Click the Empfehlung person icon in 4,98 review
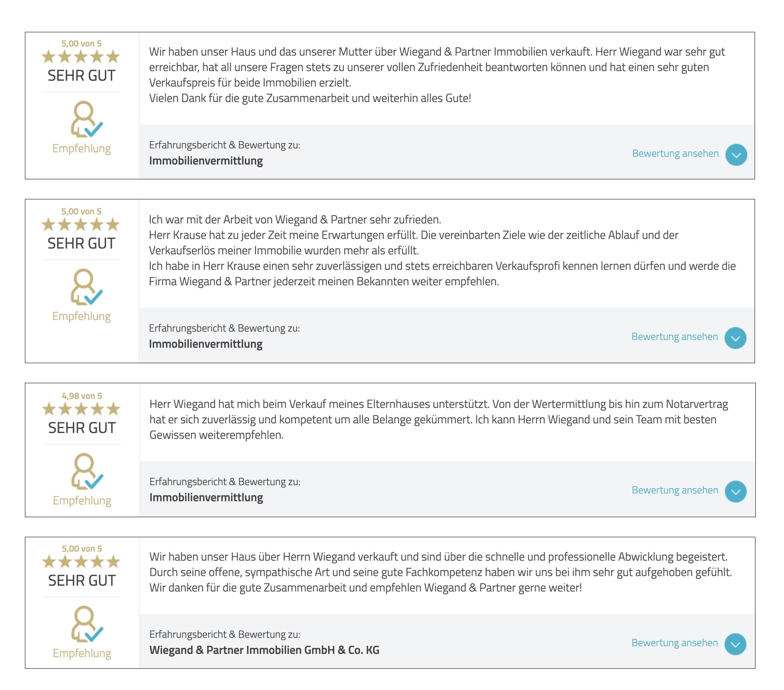784x690 pixels. 86,471
